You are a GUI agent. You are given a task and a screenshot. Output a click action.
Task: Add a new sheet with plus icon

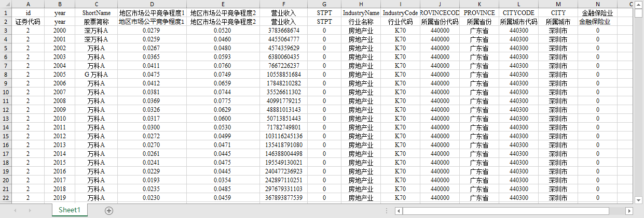pos(109,210)
